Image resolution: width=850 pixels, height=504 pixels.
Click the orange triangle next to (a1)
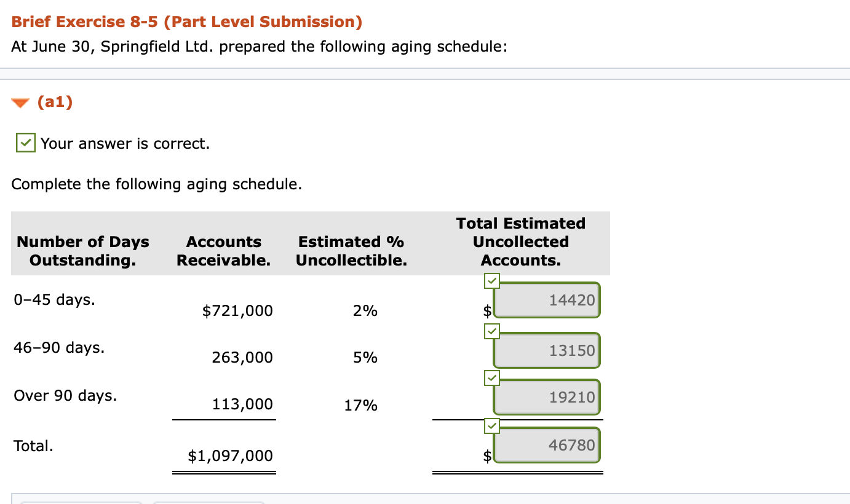20,102
